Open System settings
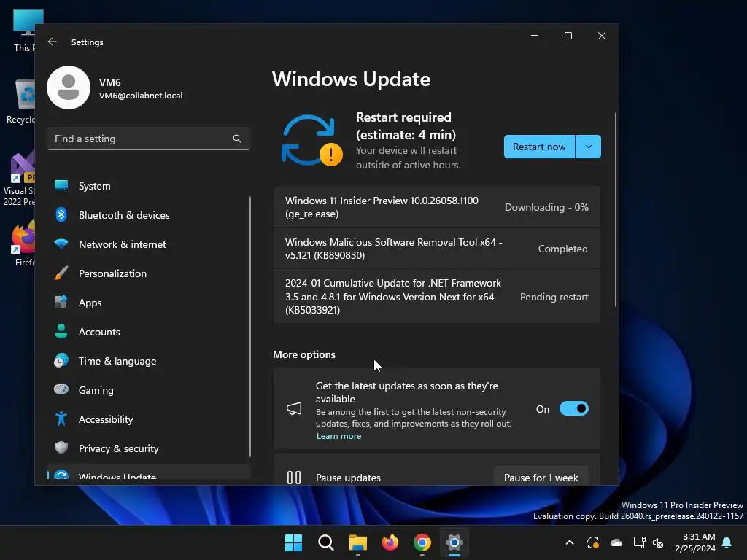The height and width of the screenshot is (560, 747). 149,186
